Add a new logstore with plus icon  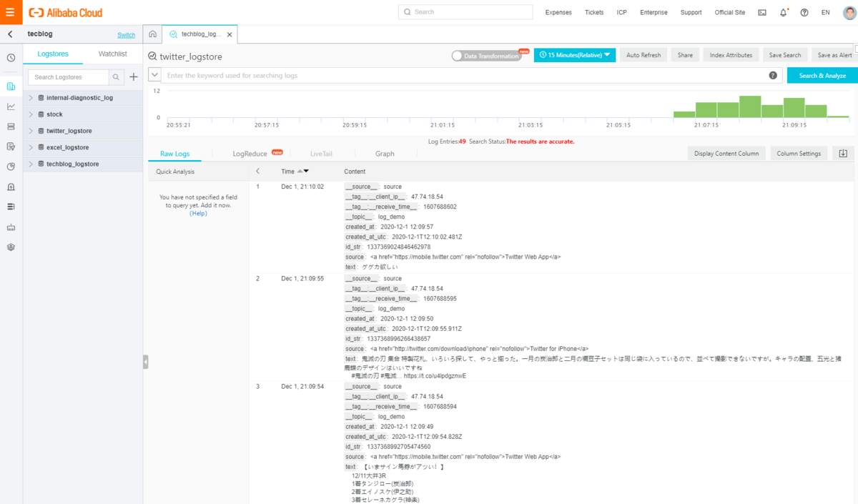pos(133,77)
